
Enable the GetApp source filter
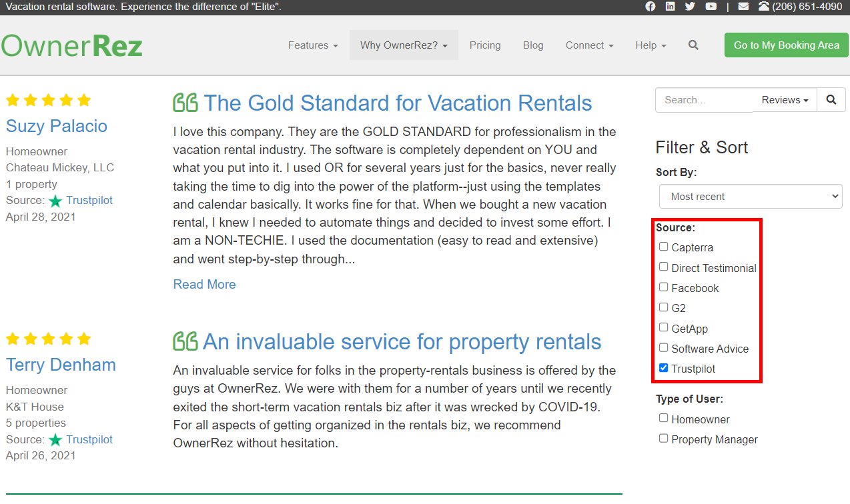click(x=663, y=327)
